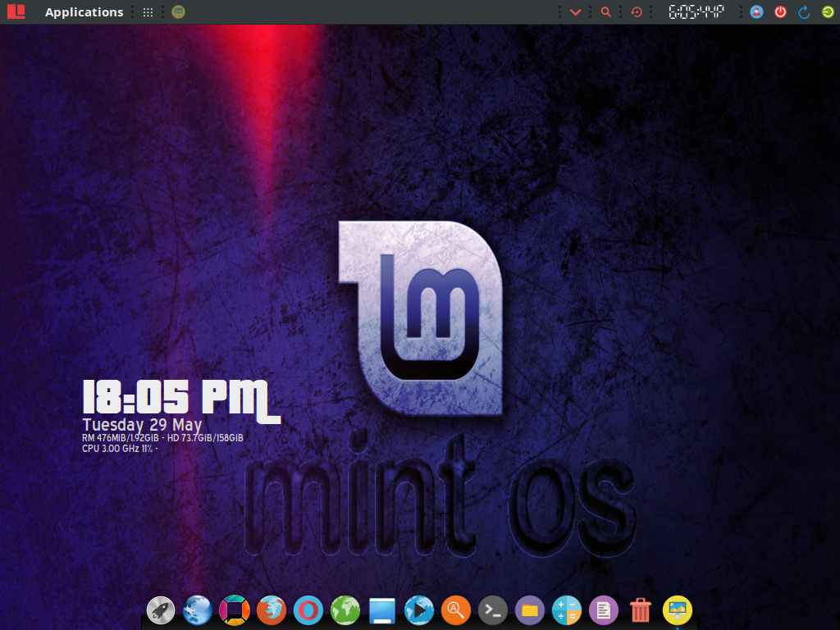Screen dimensions: 840x630
Task: Click the green log out icon
Action: pos(828,11)
